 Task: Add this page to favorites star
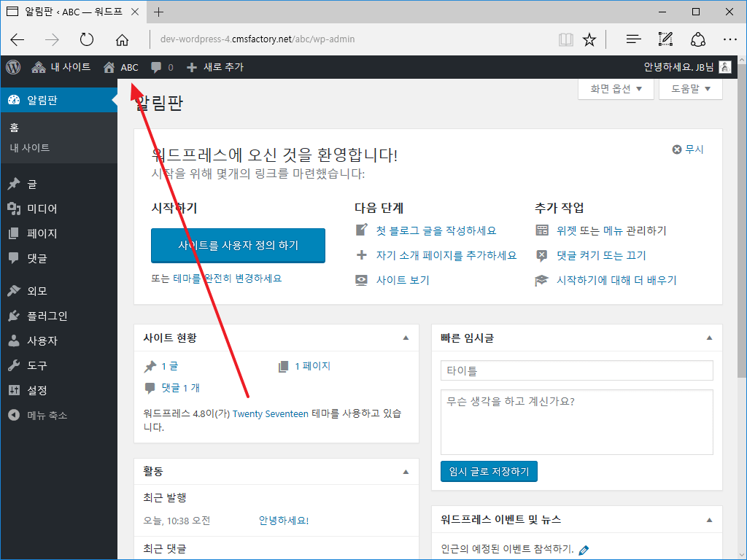tap(589, 39)
